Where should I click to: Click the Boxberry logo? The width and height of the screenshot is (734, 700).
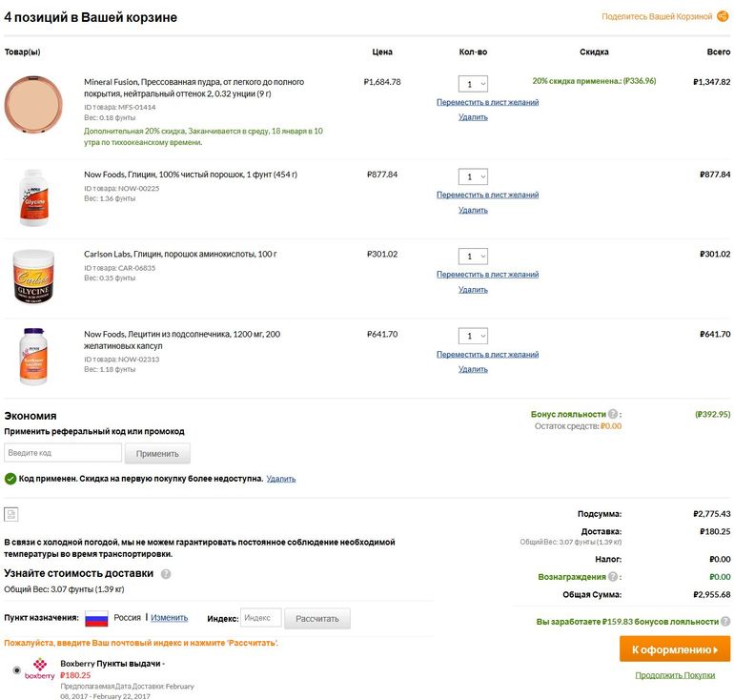point(40,669)
